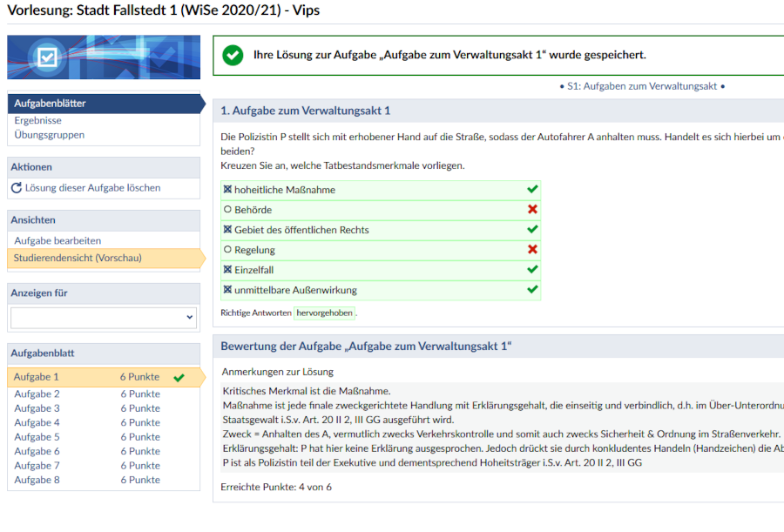This screenshot has height=532, width=784.
Task: Open the Anzeigen für dropdown
Action: 103,317
